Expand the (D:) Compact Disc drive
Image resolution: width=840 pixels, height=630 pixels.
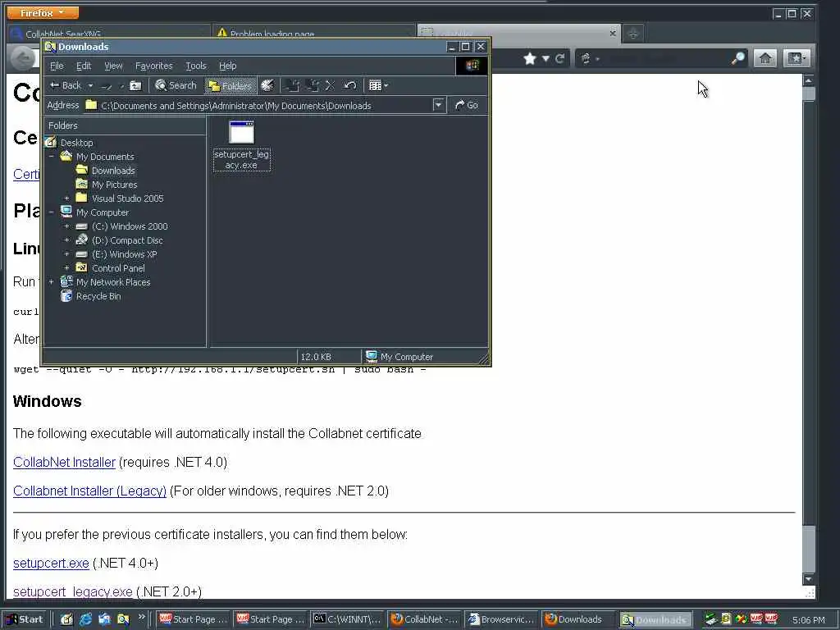[67, 240]
